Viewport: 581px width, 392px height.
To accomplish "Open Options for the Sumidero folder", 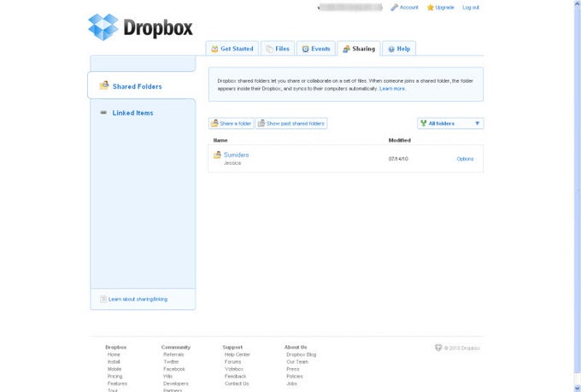I will click(465, 159).
